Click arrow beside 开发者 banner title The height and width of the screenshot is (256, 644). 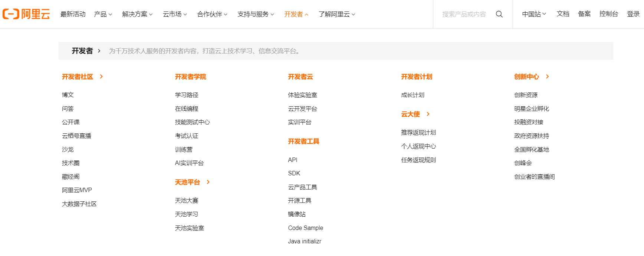click(x=99, y=51)
